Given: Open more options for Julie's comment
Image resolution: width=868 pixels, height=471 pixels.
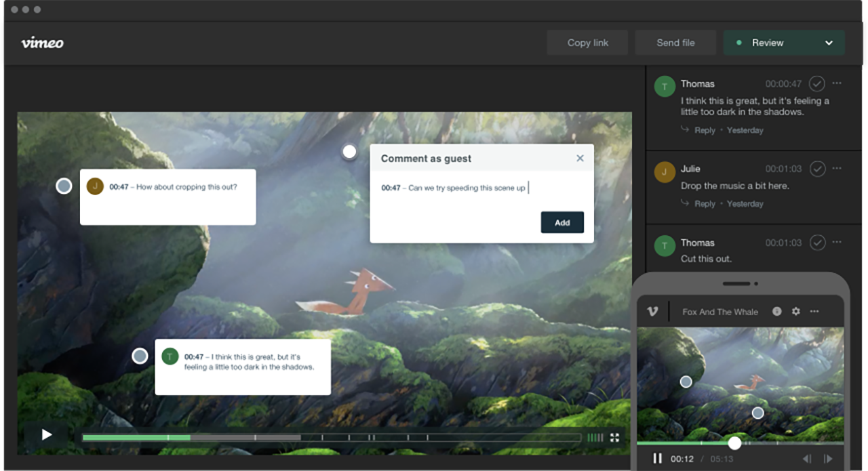Looking at the screenshot, I should tap(837, 168).
